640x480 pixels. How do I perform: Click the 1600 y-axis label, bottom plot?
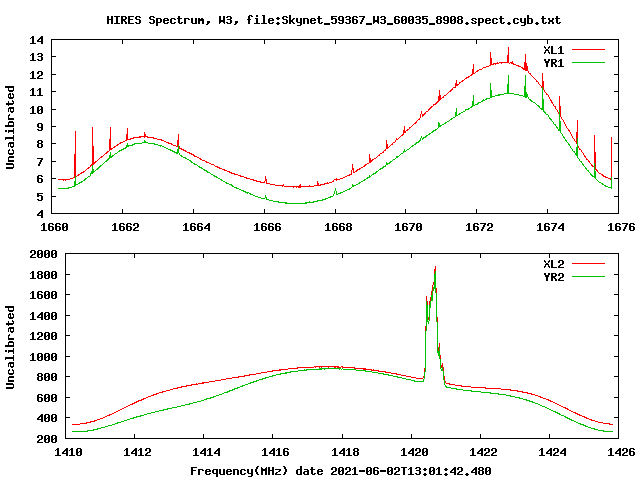click(43, 295)
